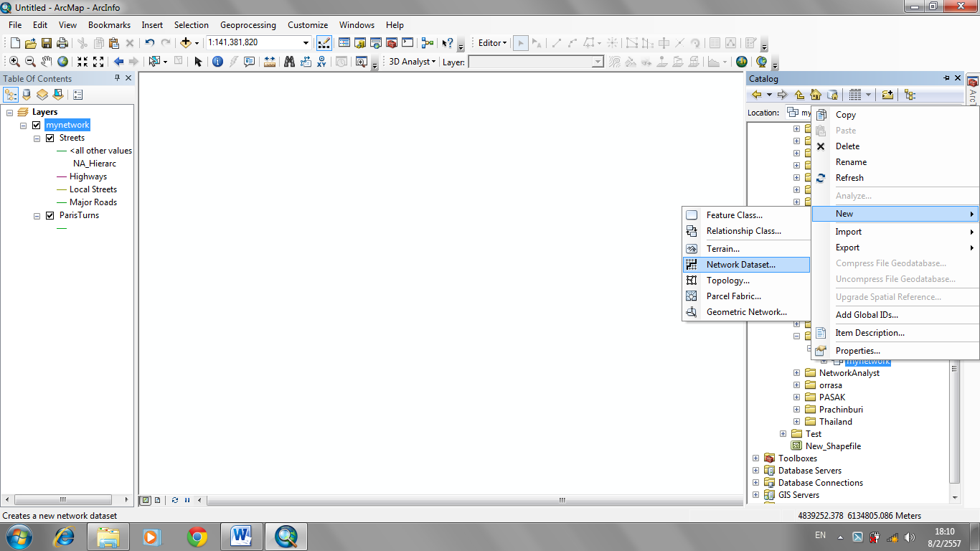980x551 pixels.
Task: Click the Layer combo box on 3D Analyst
Action: [x=536, y=62]
